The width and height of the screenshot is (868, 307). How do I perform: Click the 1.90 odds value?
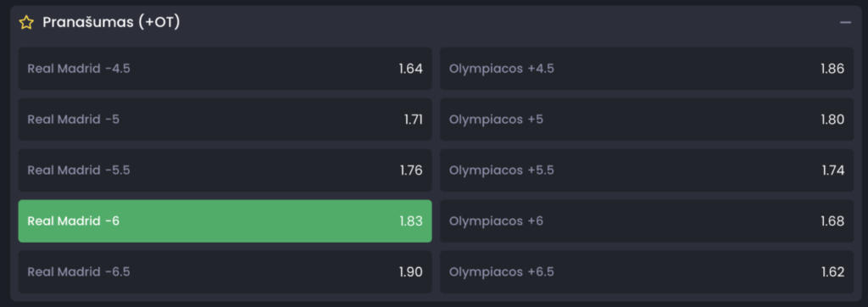[411, 272]
